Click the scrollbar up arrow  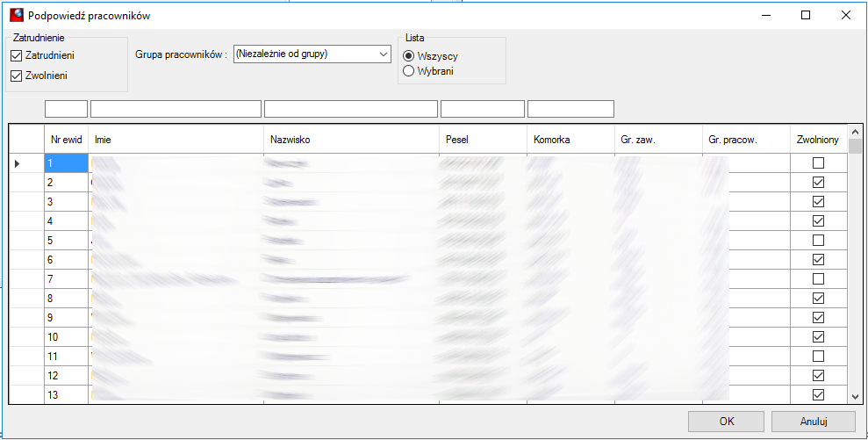tap(855, 132)
